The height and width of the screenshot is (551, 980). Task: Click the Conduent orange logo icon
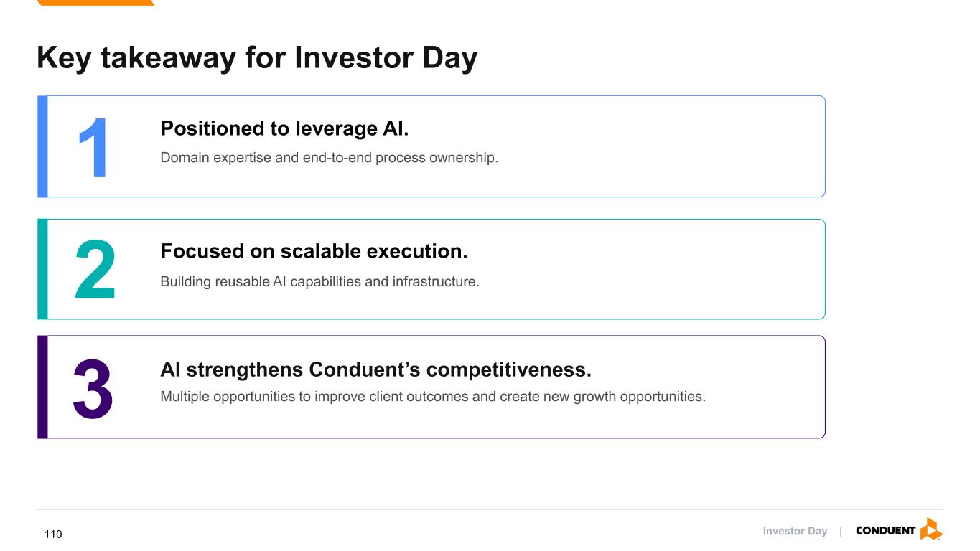tap(931, 529)
